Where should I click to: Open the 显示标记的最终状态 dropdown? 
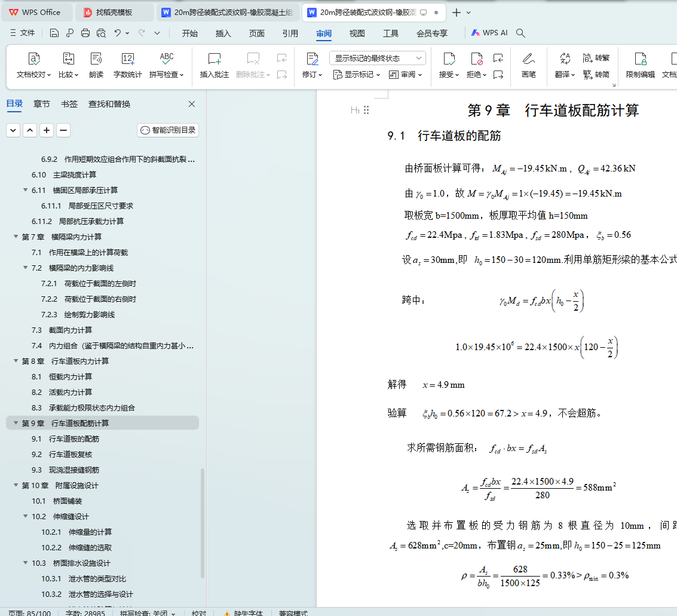(378, 58)
